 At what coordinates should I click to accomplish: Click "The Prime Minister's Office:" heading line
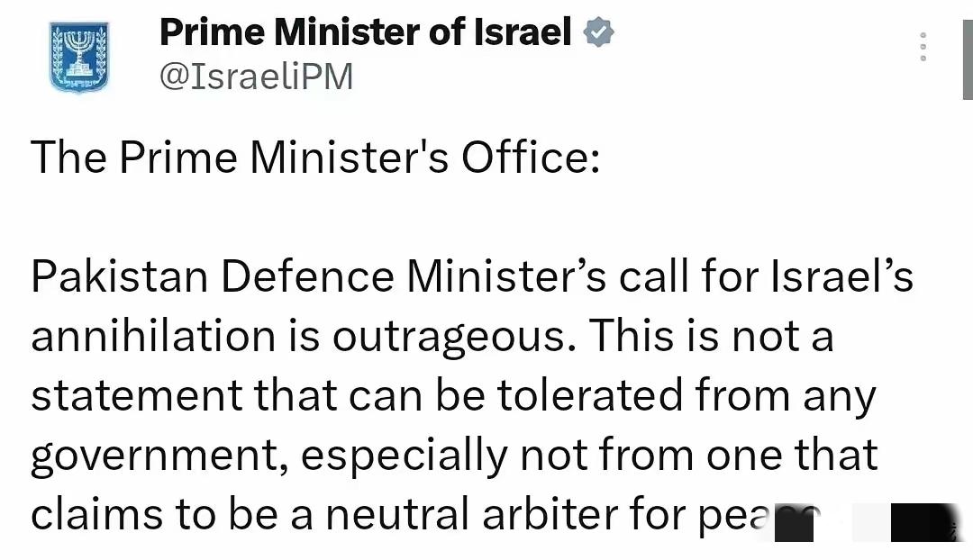pyautogui.click(x=314, y=158)
